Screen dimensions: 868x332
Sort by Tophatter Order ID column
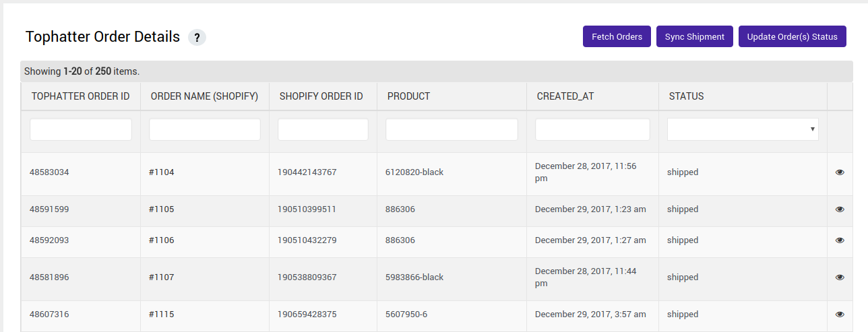coord(80,96)
